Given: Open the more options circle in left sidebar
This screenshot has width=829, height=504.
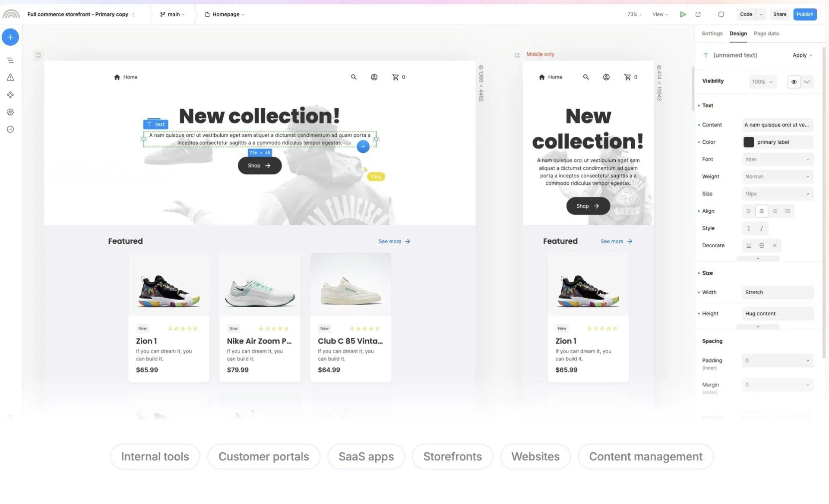Looking at the screenshot, I should pos(10,129).
